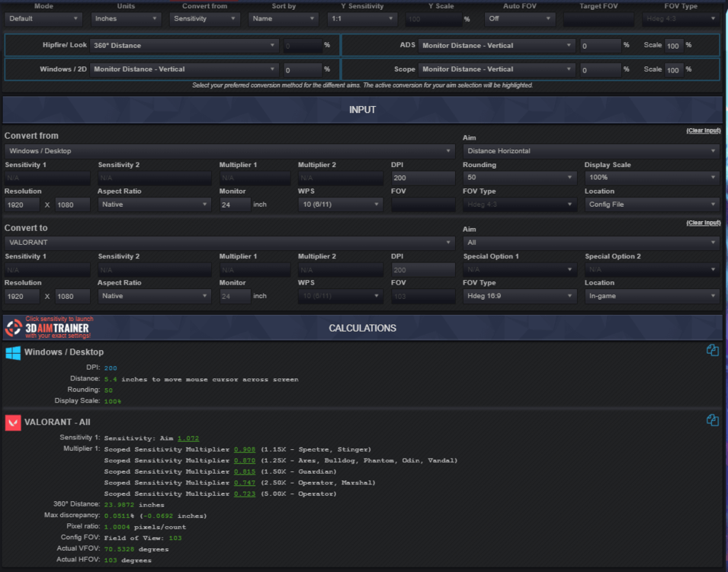Click scoped multiplier 0.908 link
Viewport: 728px width, 572px height.
coord(245,449)
